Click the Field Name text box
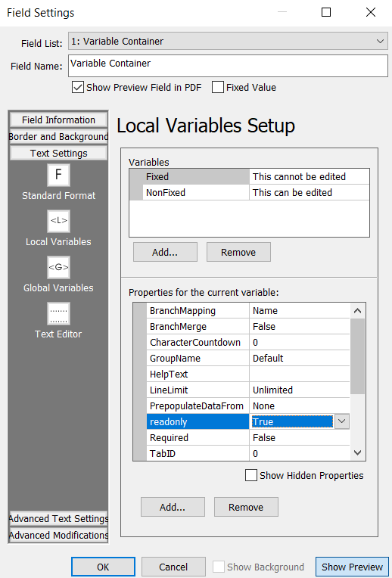This screenshot has width=392, height=578. pyautogui.click(x=228, y=66)
